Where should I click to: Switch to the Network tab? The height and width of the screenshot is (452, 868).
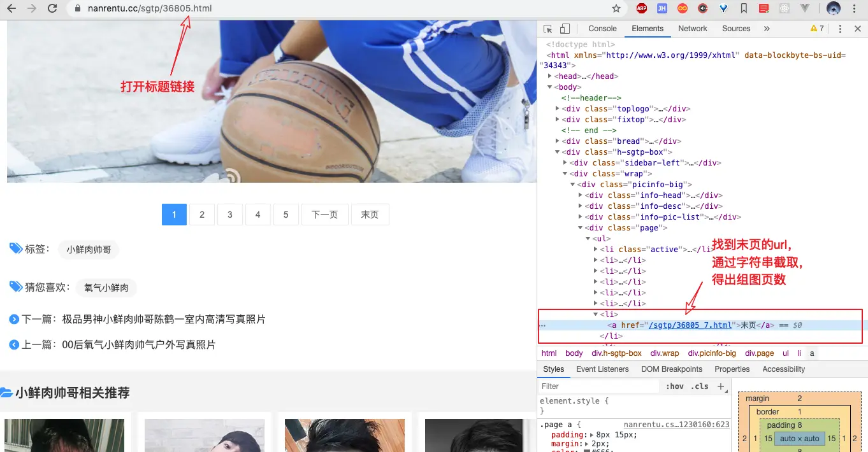(x=693, y=29)
